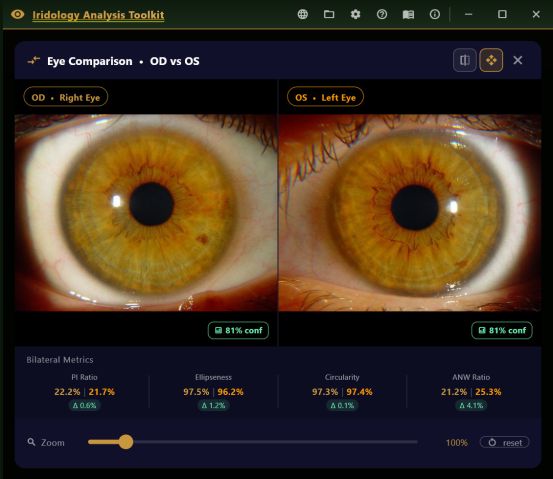Click the Δ 4.1% delta badge

[x=471, y=406]
